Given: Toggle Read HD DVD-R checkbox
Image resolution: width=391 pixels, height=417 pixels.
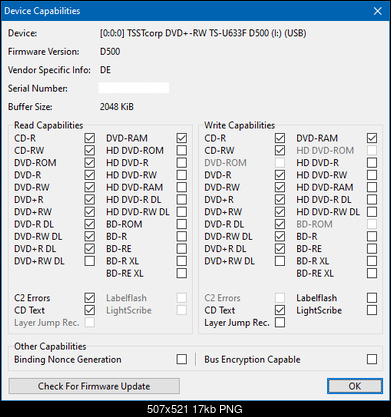Looking at the screenshot, I should 182,163.
